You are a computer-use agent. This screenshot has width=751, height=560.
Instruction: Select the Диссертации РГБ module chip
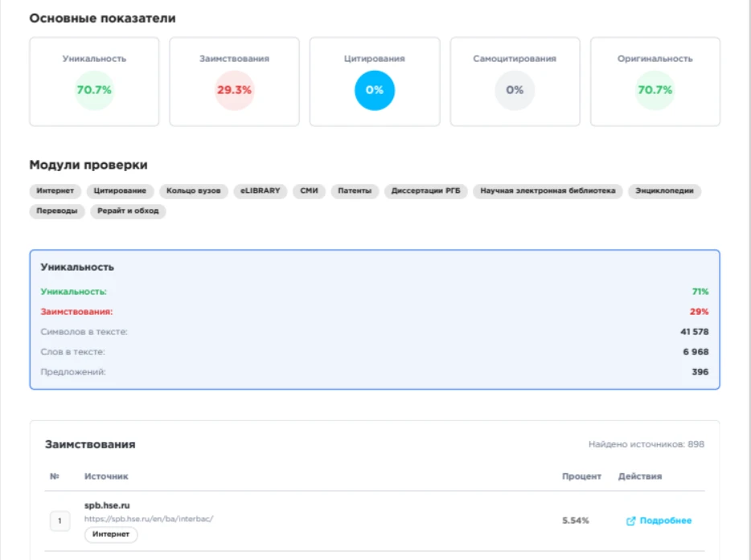tap(426, 191)
